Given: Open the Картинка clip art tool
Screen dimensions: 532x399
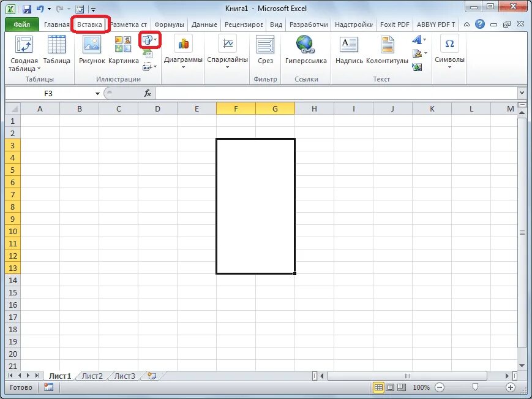Looking at the screenshot, I should (x=124, y=50).
